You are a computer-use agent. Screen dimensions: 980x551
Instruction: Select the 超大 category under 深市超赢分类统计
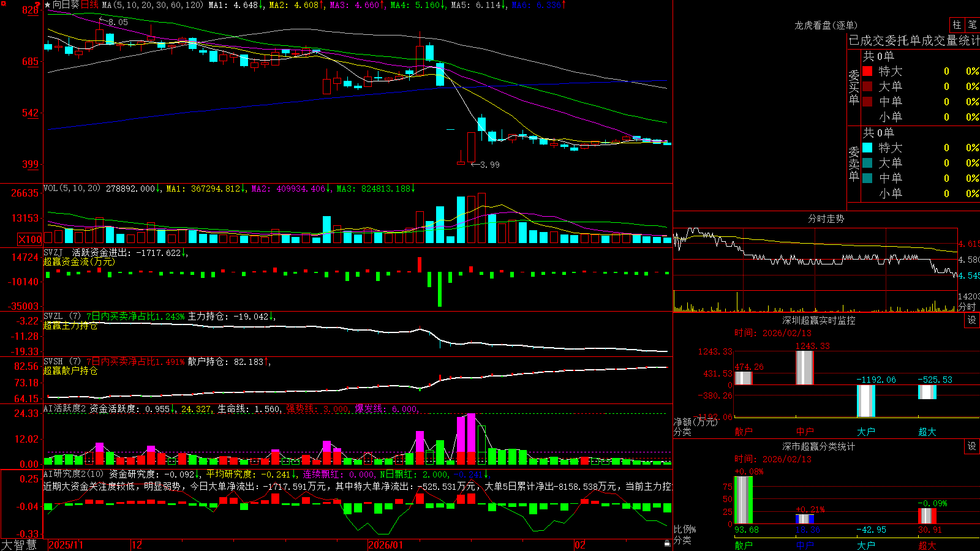coord(927,545)
